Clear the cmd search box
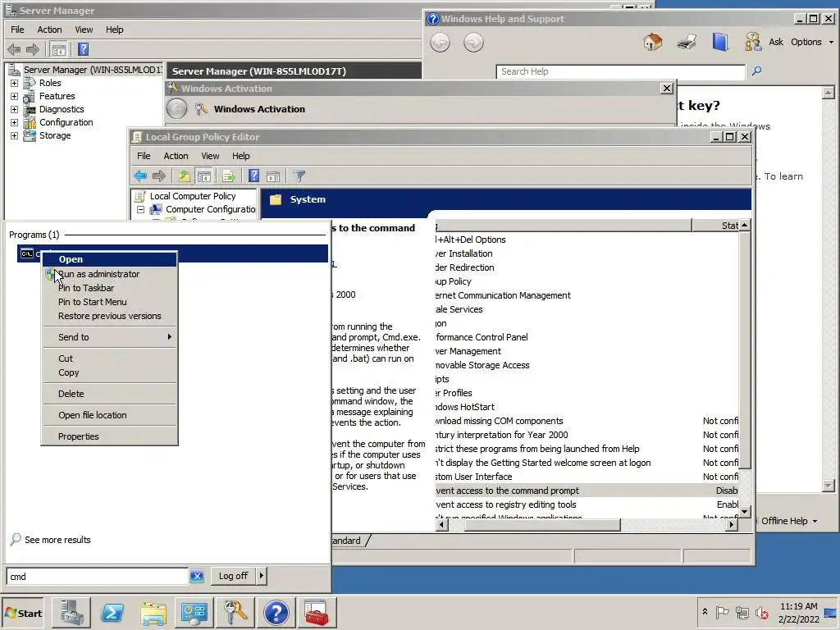Viewport: 840px width, 630px height. (197, 577)
